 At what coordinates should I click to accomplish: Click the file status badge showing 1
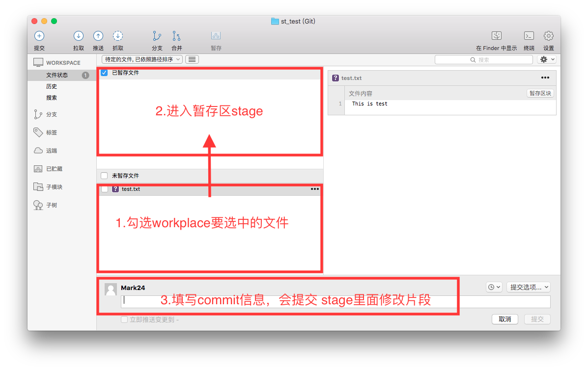[85, 75]
